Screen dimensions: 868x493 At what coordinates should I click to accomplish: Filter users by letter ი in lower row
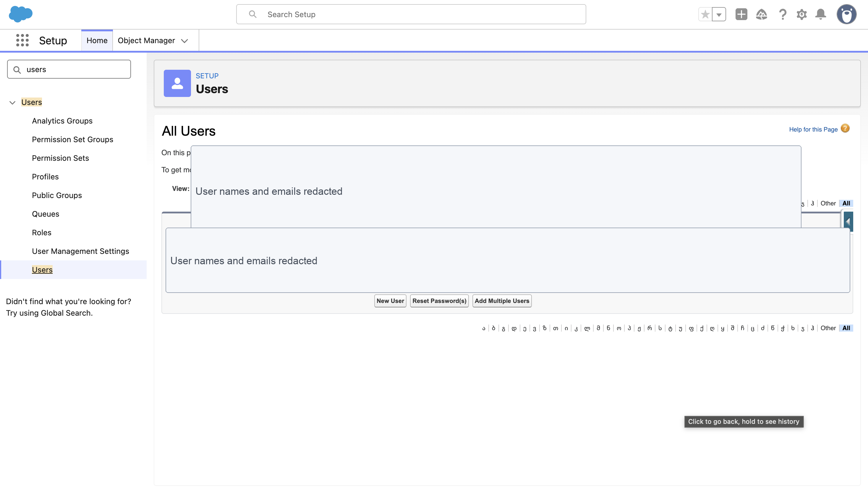pyautogui.click(x=566, y=328)
